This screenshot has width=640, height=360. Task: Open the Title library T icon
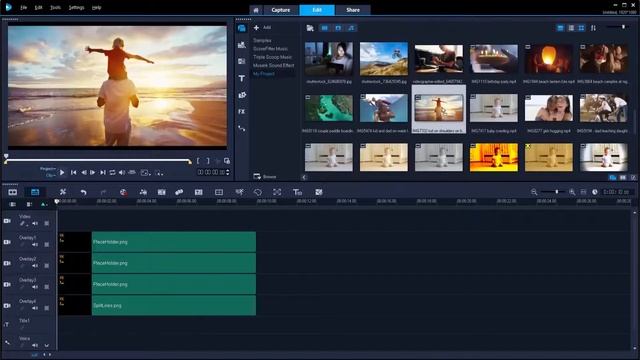[242, 78]
